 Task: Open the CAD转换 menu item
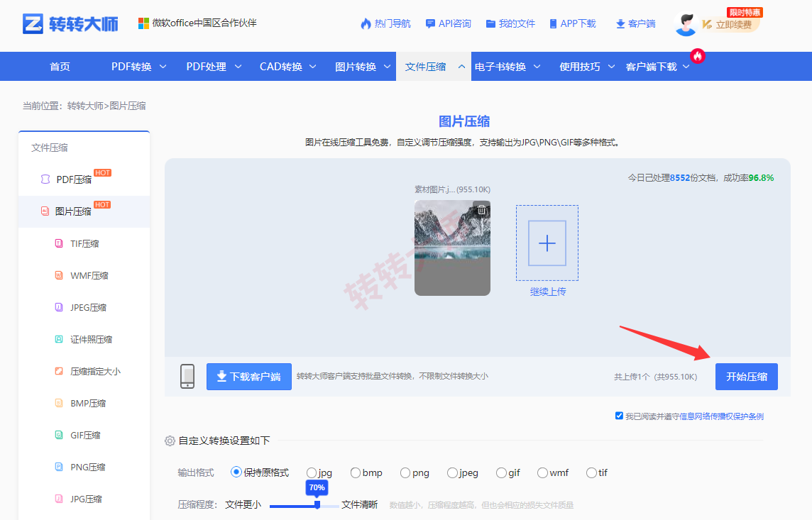coord(280,66)
